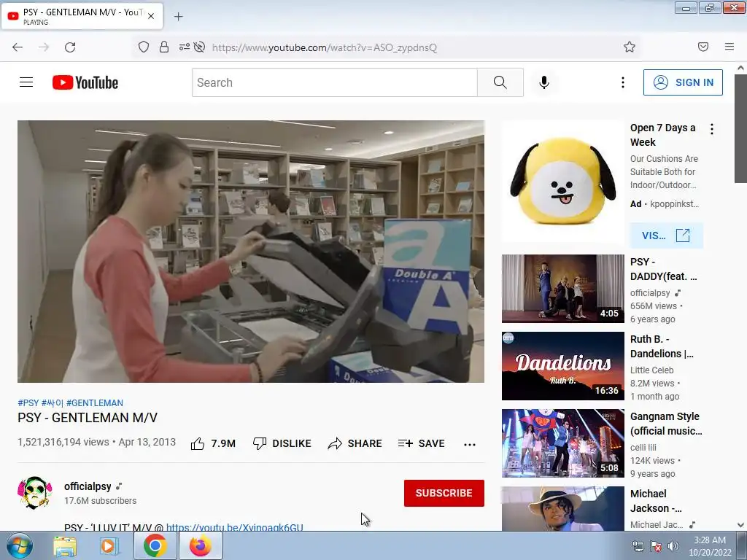Click the 'PSY - GENTLEMAN M/V' video title

88,418
